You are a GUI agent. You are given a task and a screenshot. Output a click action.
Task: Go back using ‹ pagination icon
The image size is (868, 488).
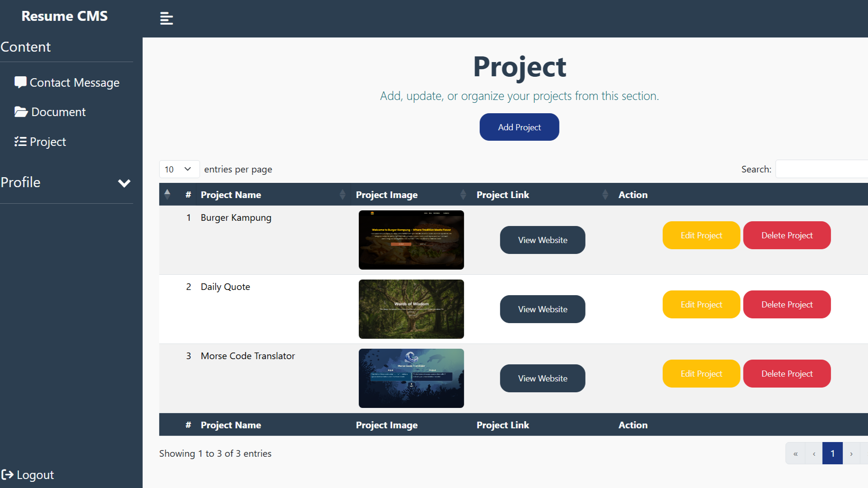[x=814, y=453]
